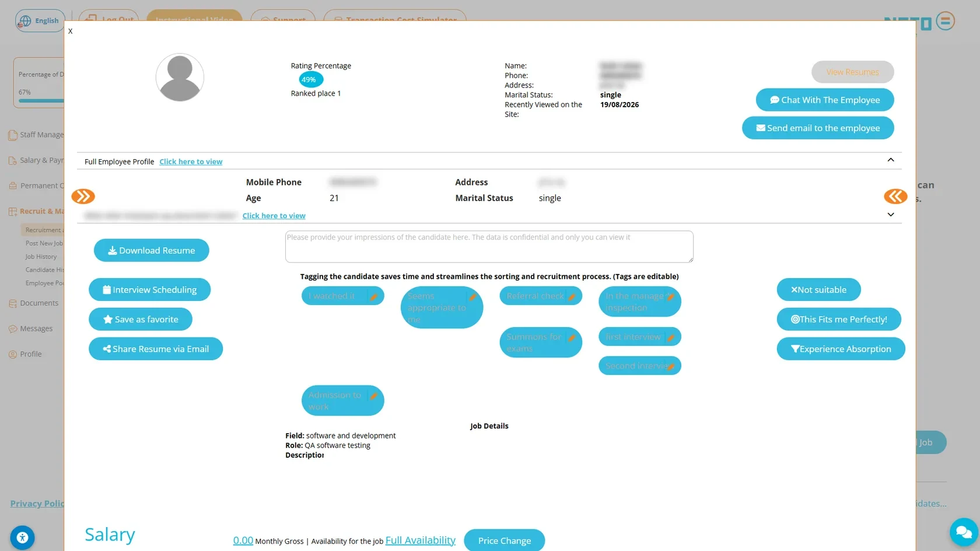
Task: Close the candidate dialog with the X
Action: 71,31
